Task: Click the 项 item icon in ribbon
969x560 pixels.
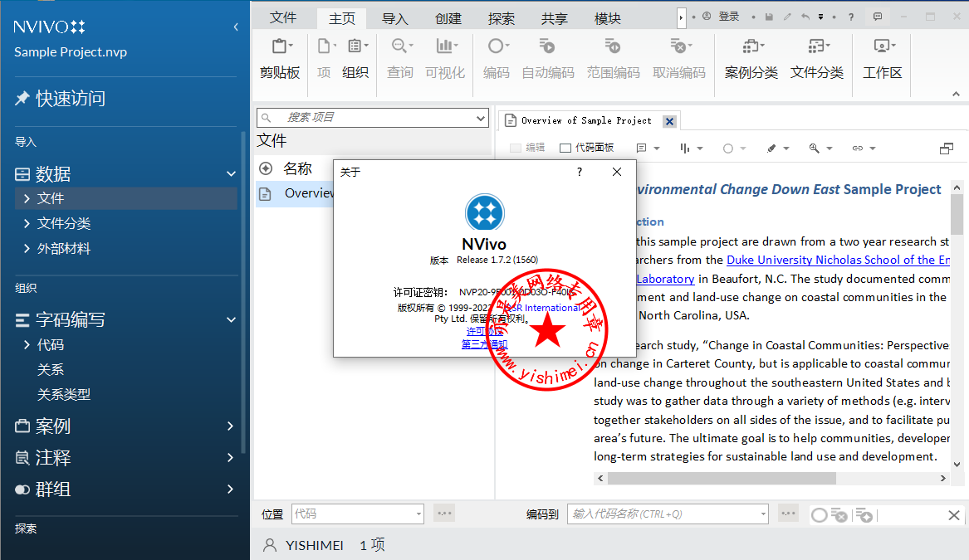Action: click(325, 60)
